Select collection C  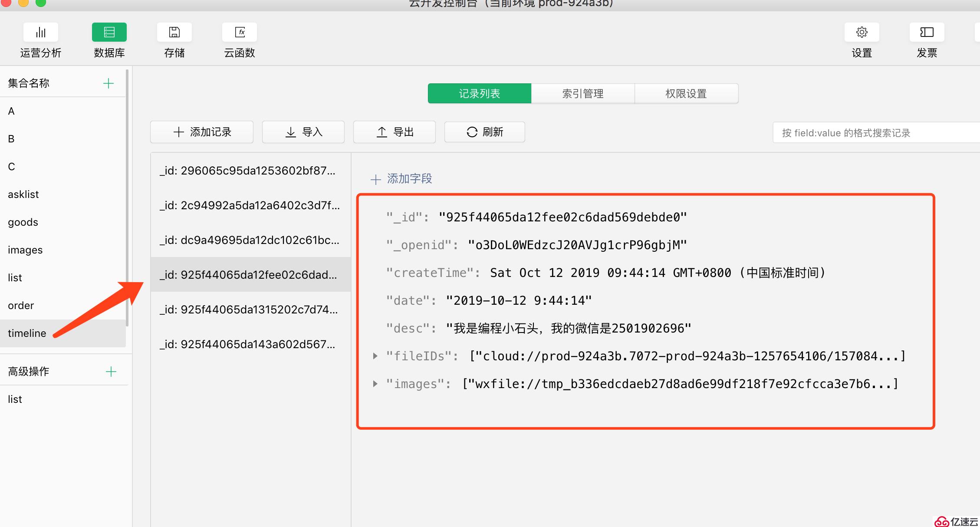[63, 167]
